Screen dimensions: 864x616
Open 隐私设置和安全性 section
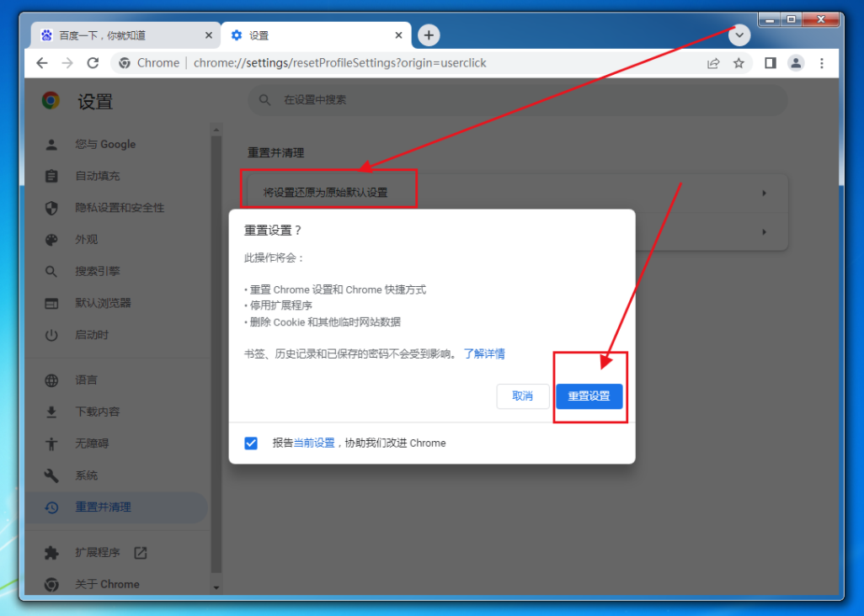tap(117, 208)
